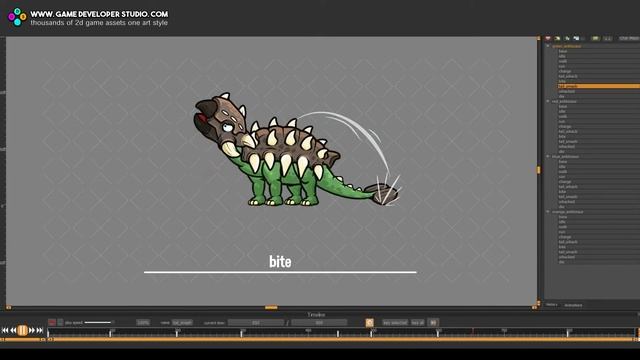Screen dimensions: 640x360
Task: Open the Char Maps button
Action: 629,38
